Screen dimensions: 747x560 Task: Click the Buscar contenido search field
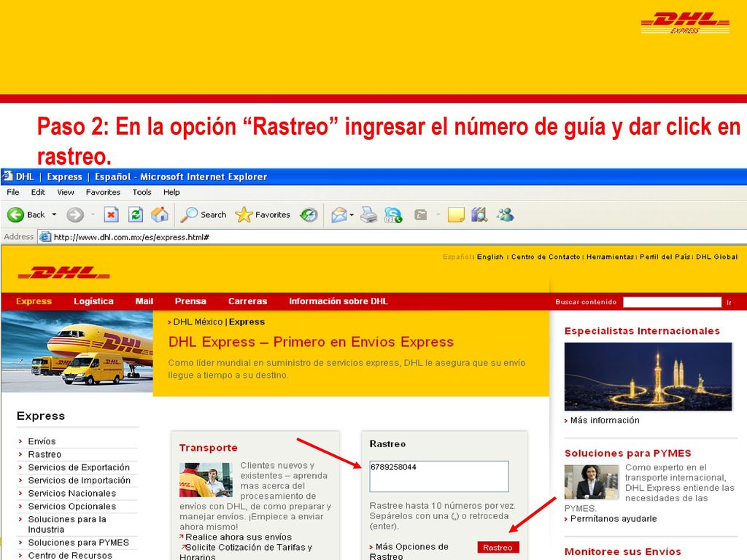(x=672, y=302)
